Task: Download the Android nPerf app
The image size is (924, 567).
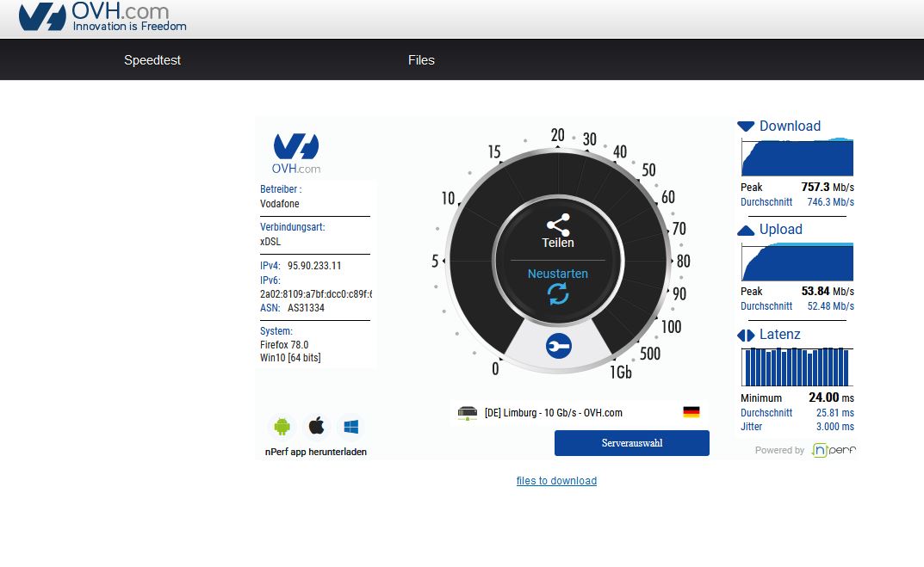Action: (x=282, y=426)
